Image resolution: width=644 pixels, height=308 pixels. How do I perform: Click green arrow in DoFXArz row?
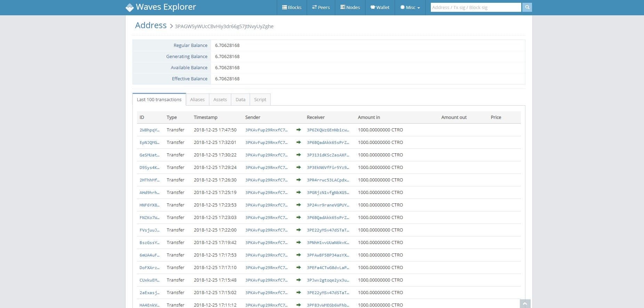298,268
